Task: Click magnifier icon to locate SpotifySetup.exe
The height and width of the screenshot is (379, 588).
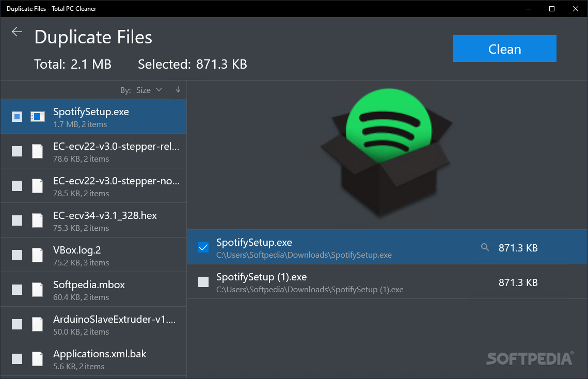Action: click(485, 247)
